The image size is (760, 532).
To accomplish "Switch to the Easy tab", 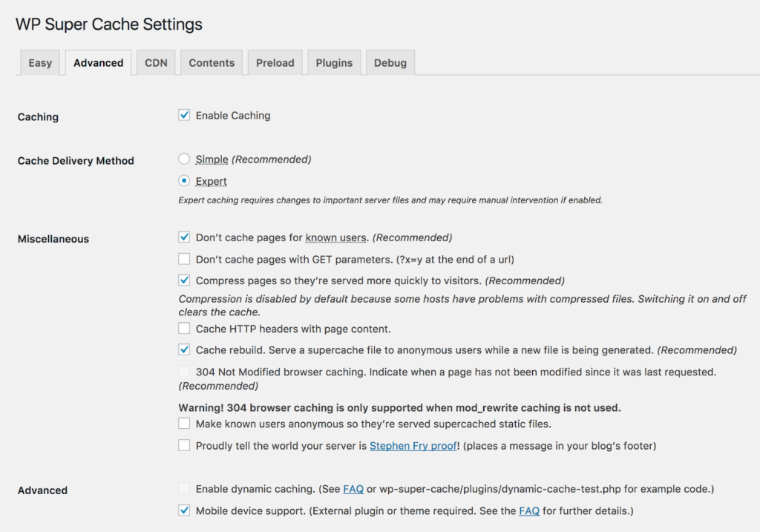I will tap(40, 62).
